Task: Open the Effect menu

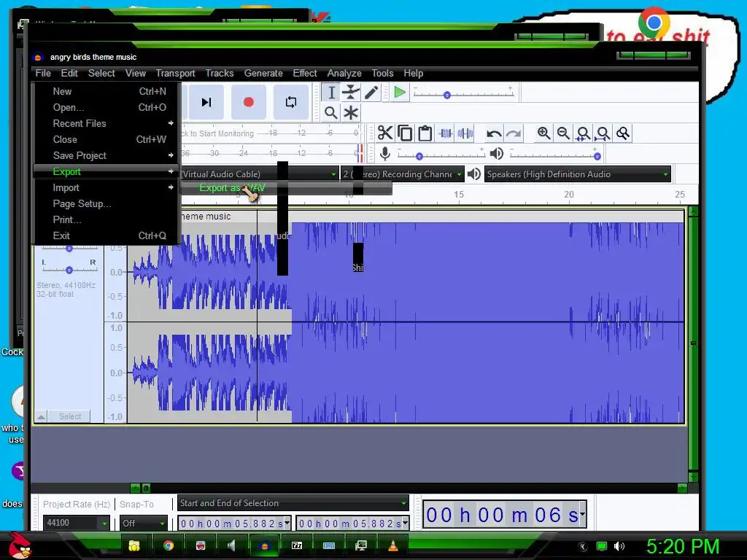Action: 305,74
